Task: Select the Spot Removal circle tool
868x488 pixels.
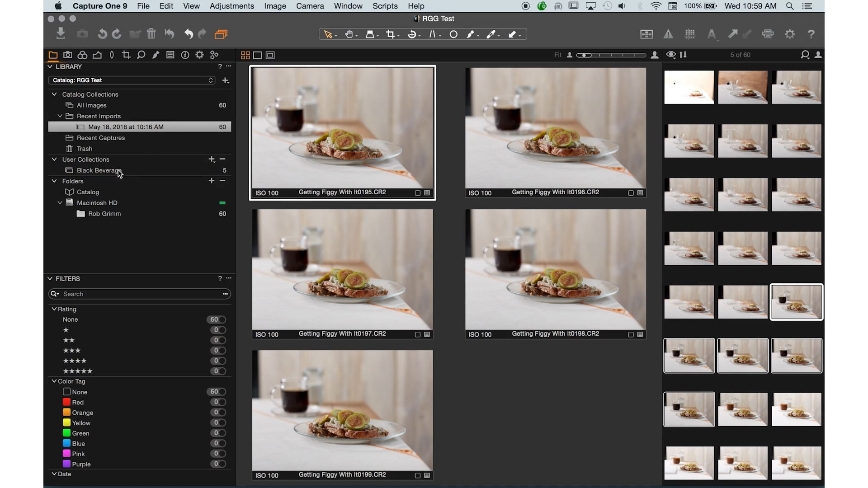Action: pos(453,34)
